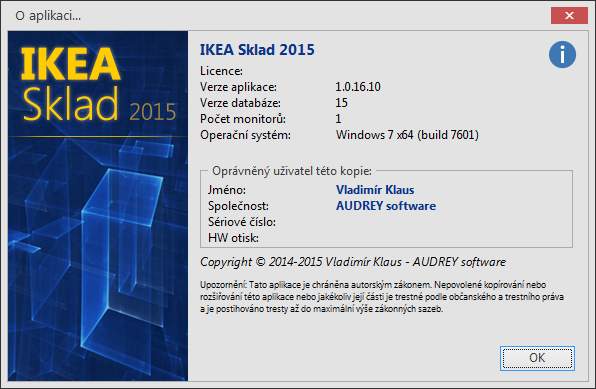The height and width of the screenshot is (389, 596).
Task: Close the O aplikaci dialog
Action: [569, 16]
